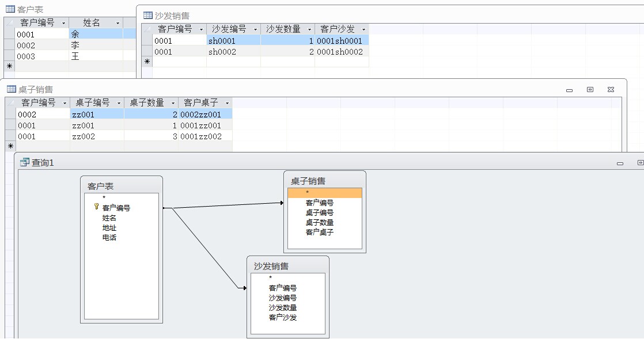Click the new-record asterisk selector in 沙发销售
Viewport: 644px width, 339px height.
[147, 62]
